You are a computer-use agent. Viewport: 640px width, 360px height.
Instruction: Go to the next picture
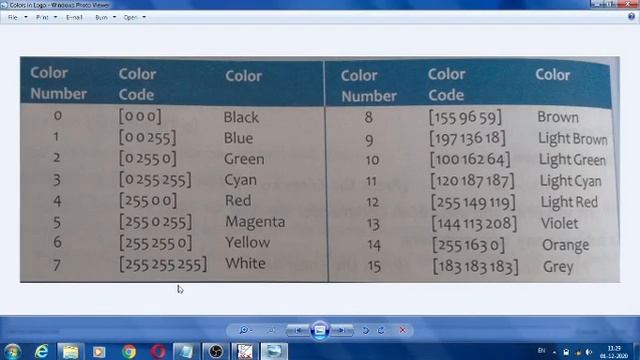[x=342, y=330]
